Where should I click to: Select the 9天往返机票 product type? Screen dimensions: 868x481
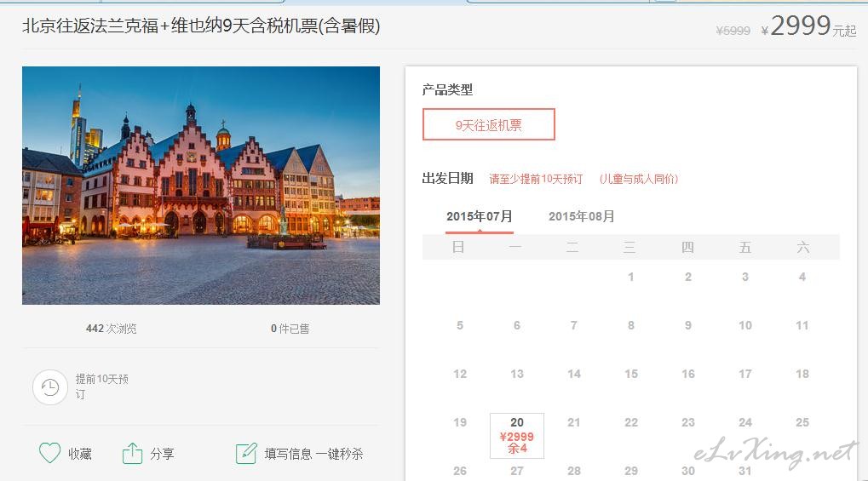coord(489,124)
